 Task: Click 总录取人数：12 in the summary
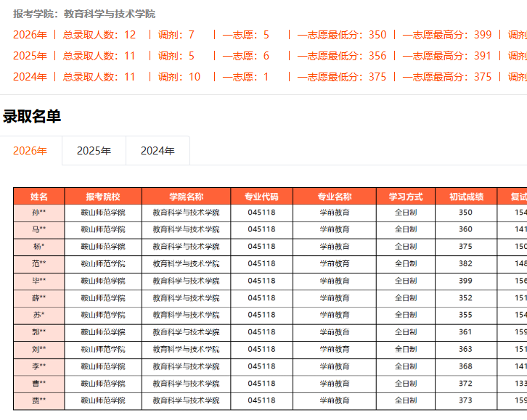(x=99, y=35)
